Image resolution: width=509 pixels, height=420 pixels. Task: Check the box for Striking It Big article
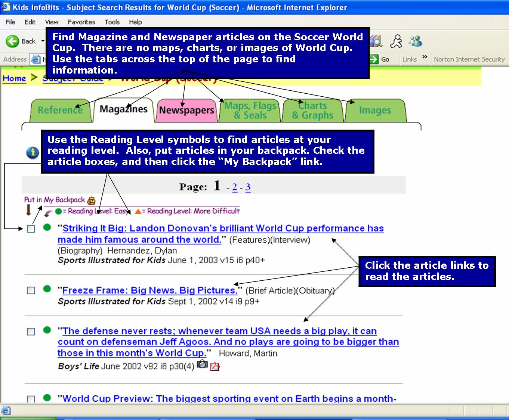31,229
